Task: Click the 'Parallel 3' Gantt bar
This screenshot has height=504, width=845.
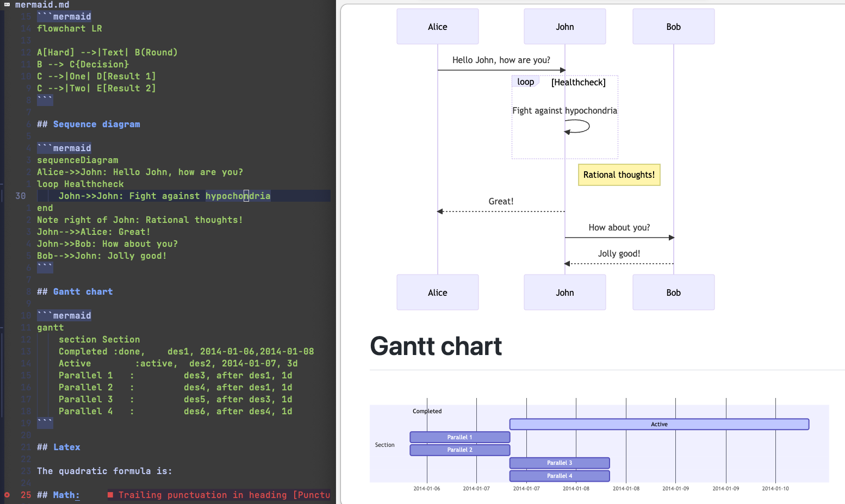Action: click(560, 463)
